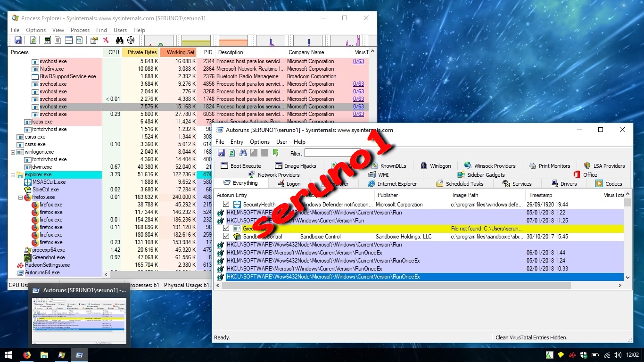The height and width of the screenshot is (362, 644).
Task: Click Sandboxie Control entry icon in Autoruns
Action: pyautogui.click(x=237, y=237)
